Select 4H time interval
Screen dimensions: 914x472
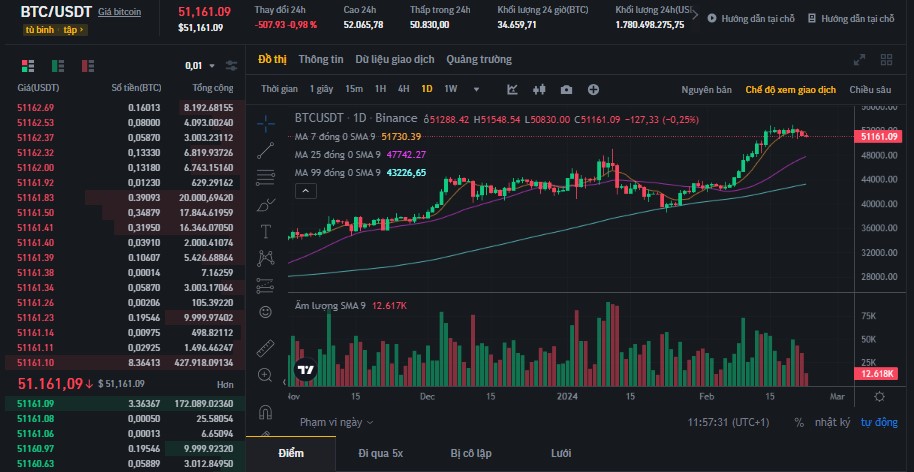click(x=403, y=89)
